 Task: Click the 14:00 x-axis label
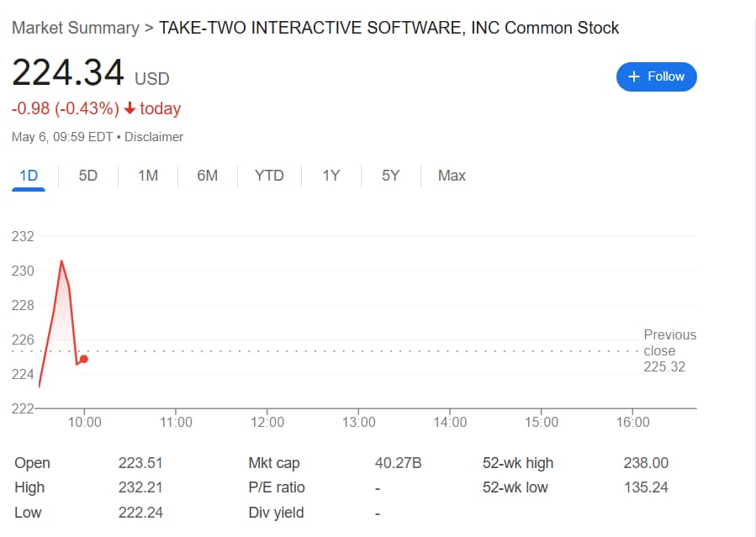[x=451, y=423]
